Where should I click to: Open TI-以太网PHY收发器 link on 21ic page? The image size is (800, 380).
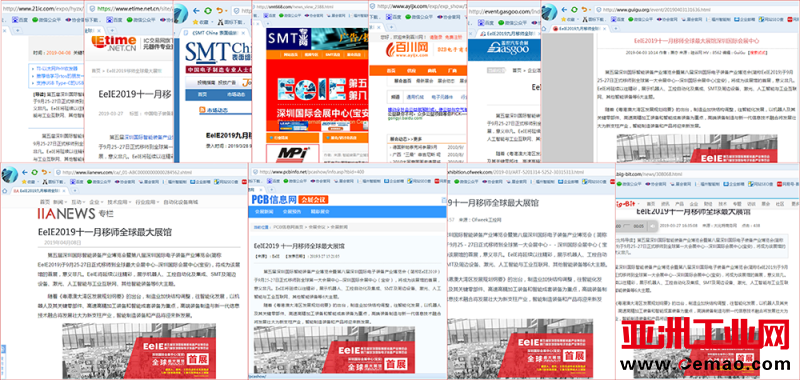pos(57,68)
